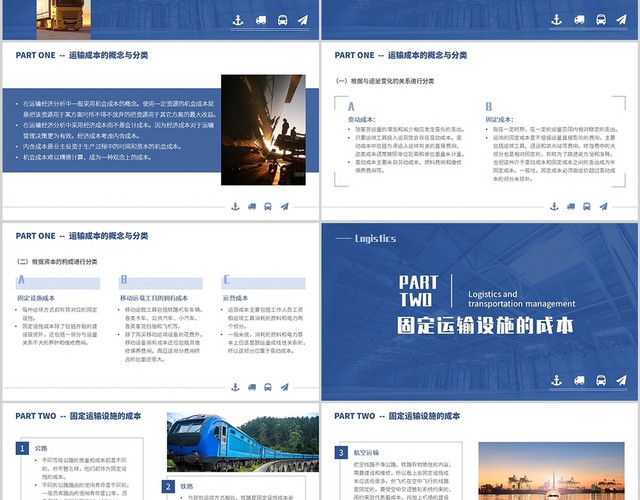The image size is (640, 500).
Task: Click the large white 固定运输设施的成本 title
Action: (x=485, y=326)
